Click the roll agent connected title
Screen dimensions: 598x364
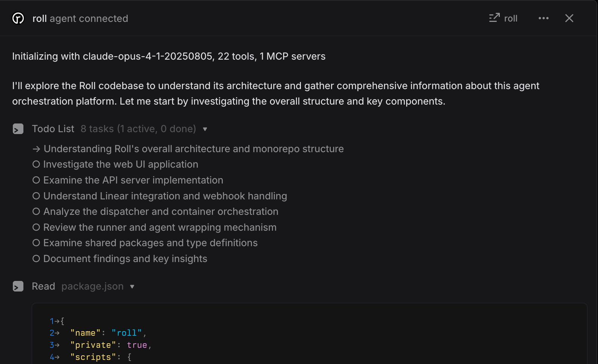point(80,19)
